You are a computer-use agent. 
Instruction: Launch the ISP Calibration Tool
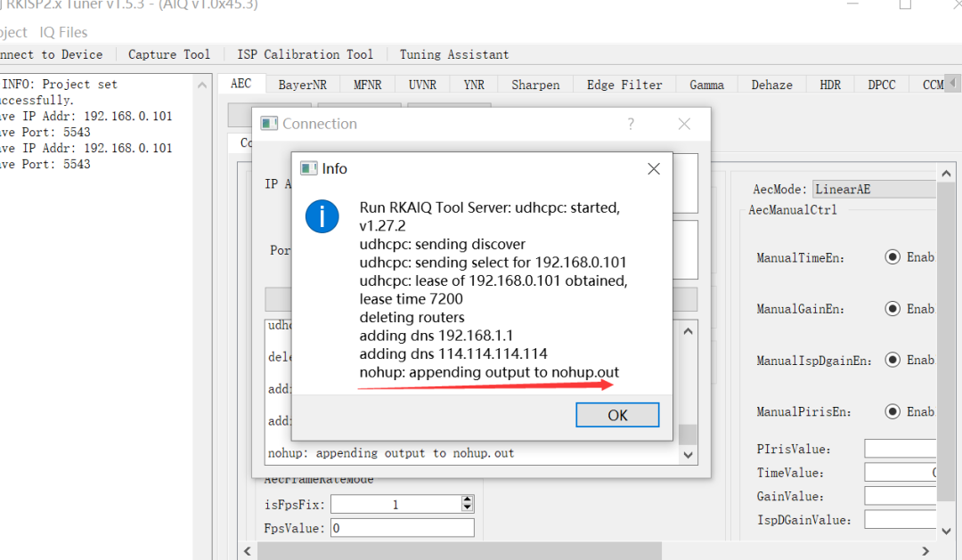click(305, 54)
